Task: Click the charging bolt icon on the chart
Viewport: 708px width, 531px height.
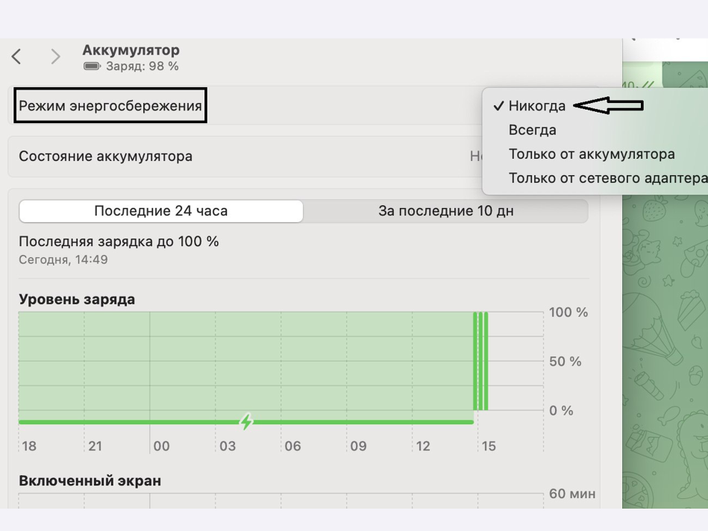Action: click(x=246, y=422)
